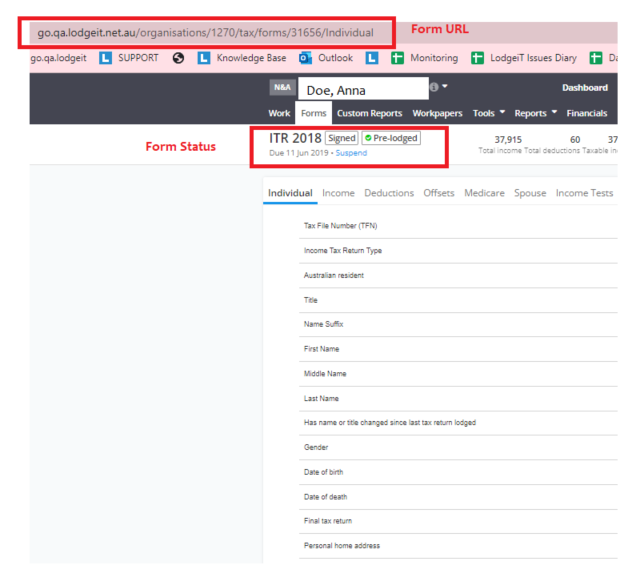Switch to the Spouse tab
The image size is (638, 588).
(x=530, y=193)
